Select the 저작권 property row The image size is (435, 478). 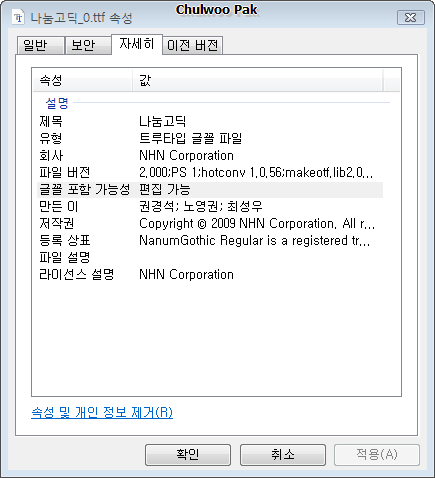(210, 223)
